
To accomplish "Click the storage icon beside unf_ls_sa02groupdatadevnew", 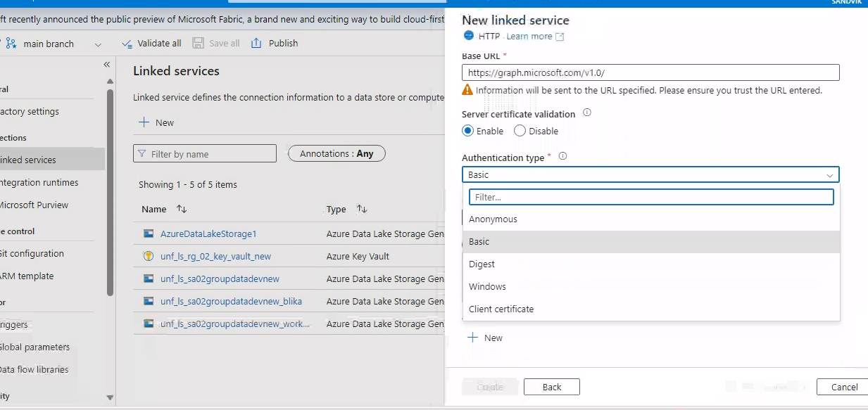I will (149, 278).
